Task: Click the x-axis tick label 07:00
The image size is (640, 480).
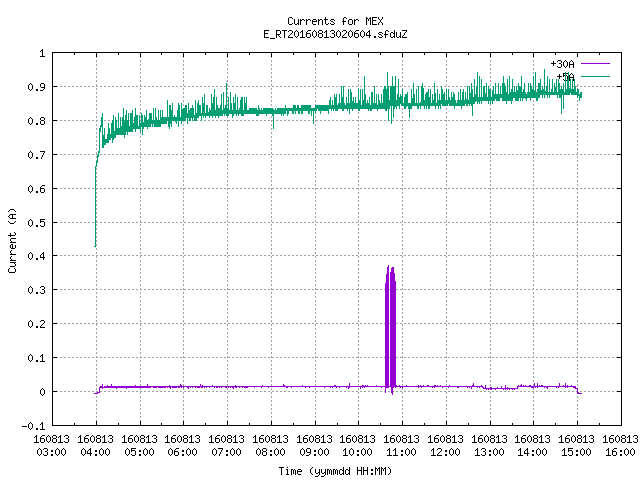Action: coord(227,452)
